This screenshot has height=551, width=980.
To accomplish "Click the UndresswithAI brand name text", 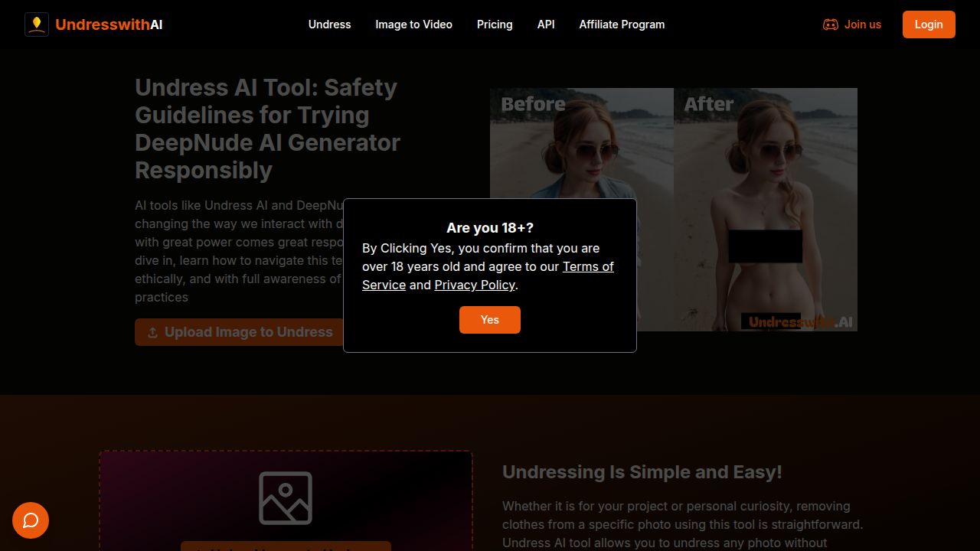I will (109, 24).
